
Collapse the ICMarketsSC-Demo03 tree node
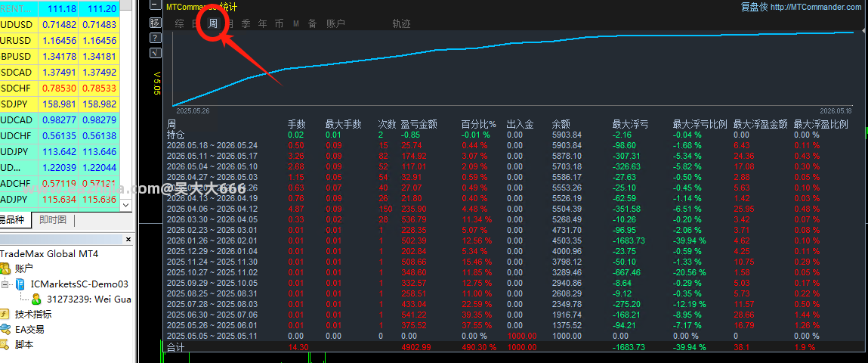(x=5, y=284)
